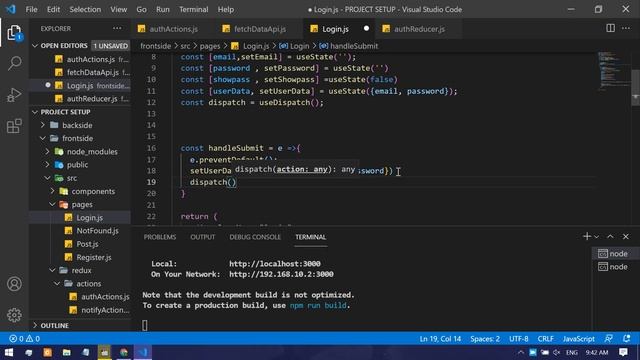Maximize the terminal panel size
Viewport: 640px width, 360px height.
[610, 236]
